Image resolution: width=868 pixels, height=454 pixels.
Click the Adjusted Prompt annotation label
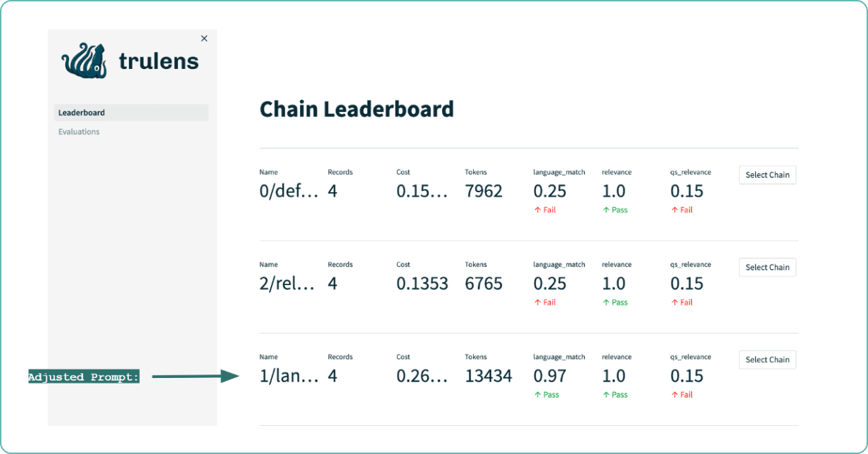tap(84, 377)
